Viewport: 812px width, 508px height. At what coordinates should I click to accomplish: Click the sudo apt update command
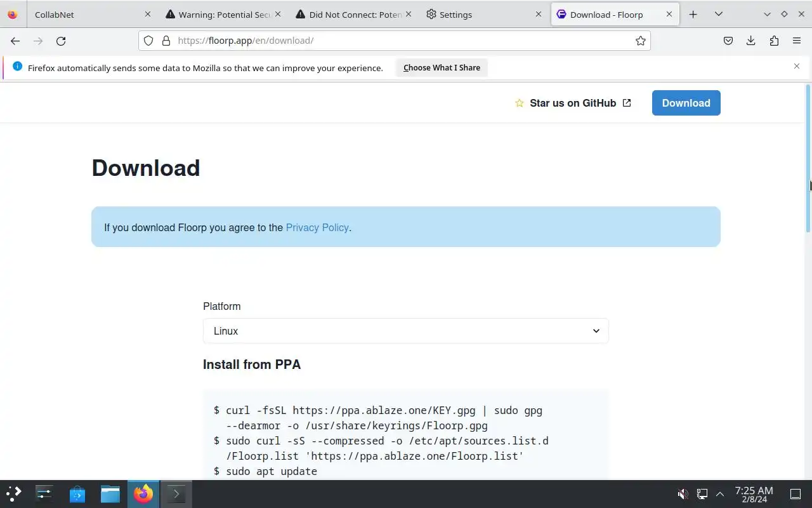[x=271, y=471]
